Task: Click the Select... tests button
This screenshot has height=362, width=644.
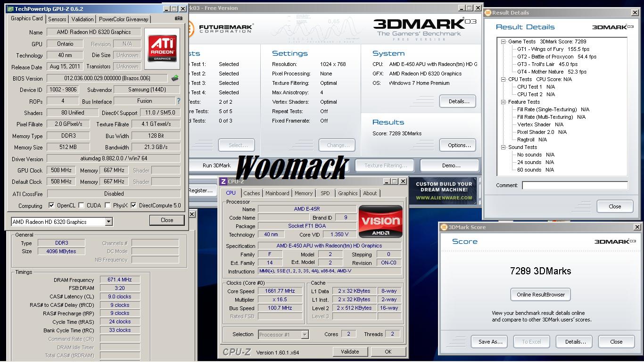Action: point(237,145)
